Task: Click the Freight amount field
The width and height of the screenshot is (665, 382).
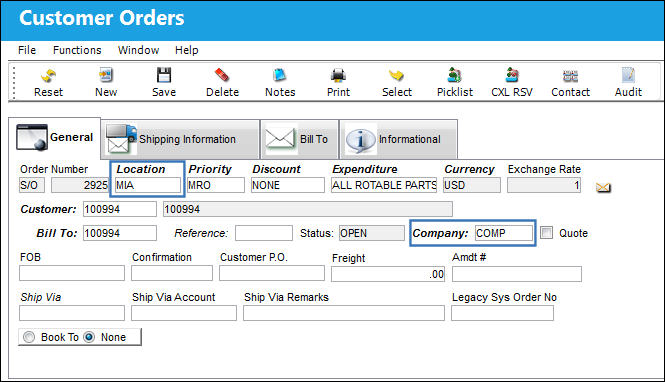Action: click(388, 274)
